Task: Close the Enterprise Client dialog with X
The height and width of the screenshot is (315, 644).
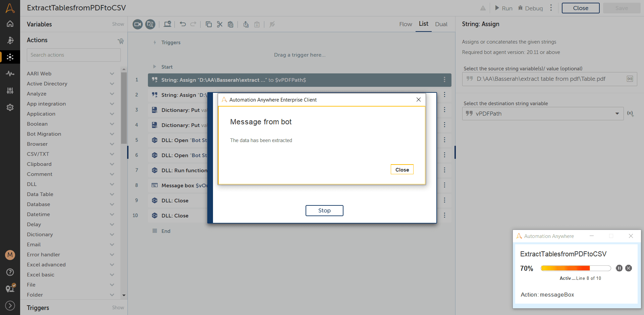Action: pos(419,100)
